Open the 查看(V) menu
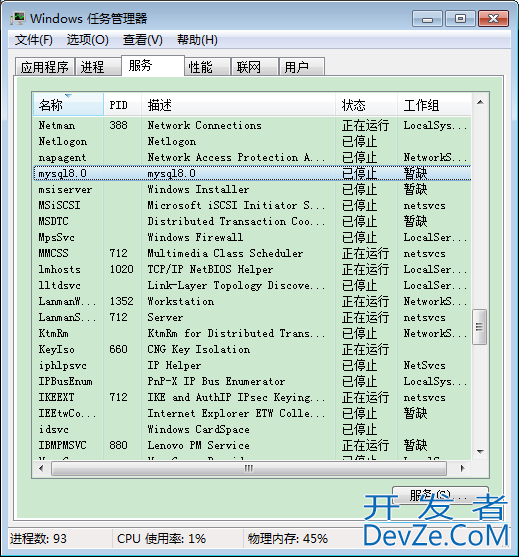Screen dimensions: 519x557 pos(143,40)
